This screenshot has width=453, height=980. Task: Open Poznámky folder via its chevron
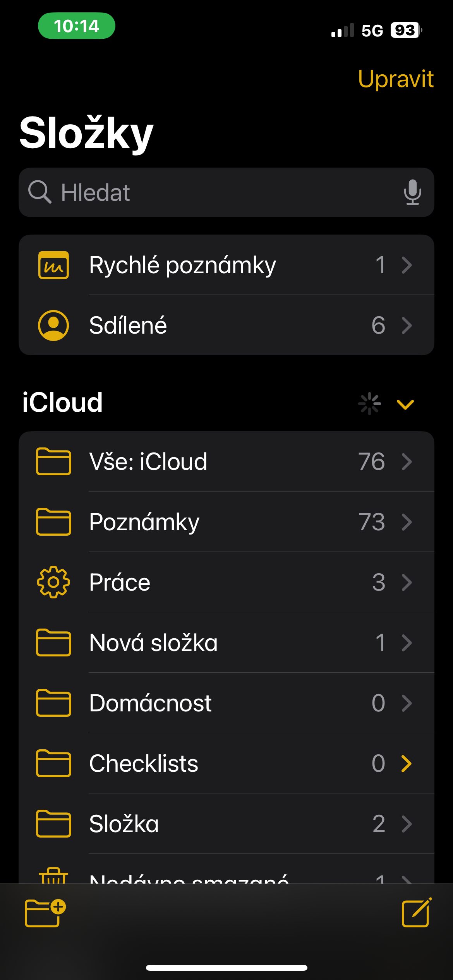[407, 522]
